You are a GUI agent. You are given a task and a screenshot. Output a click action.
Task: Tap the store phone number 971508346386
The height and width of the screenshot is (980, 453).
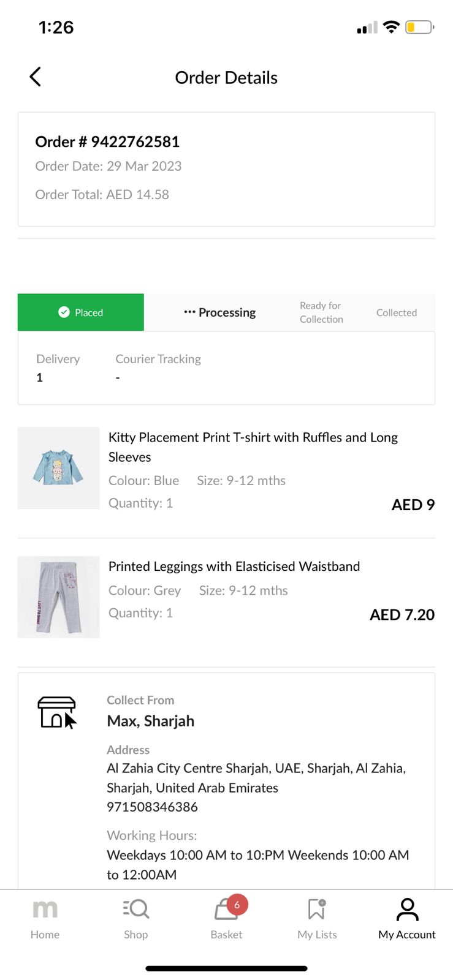coord(152,807)
